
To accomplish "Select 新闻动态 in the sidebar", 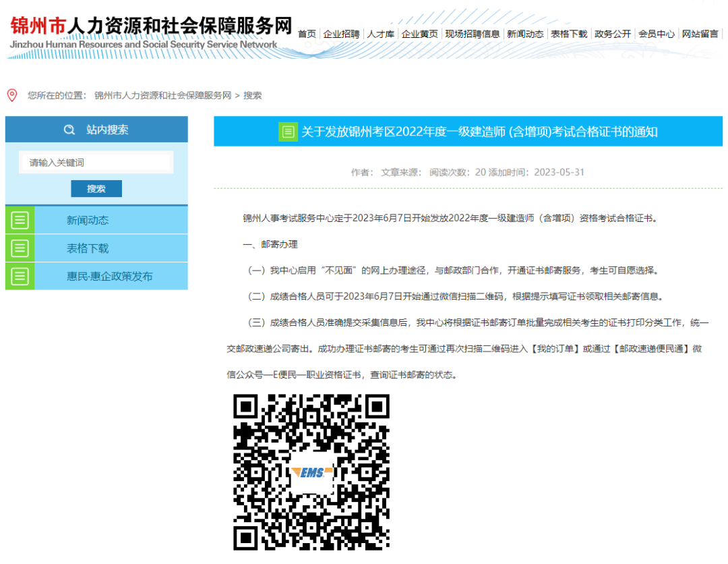I will coord(88,220).
